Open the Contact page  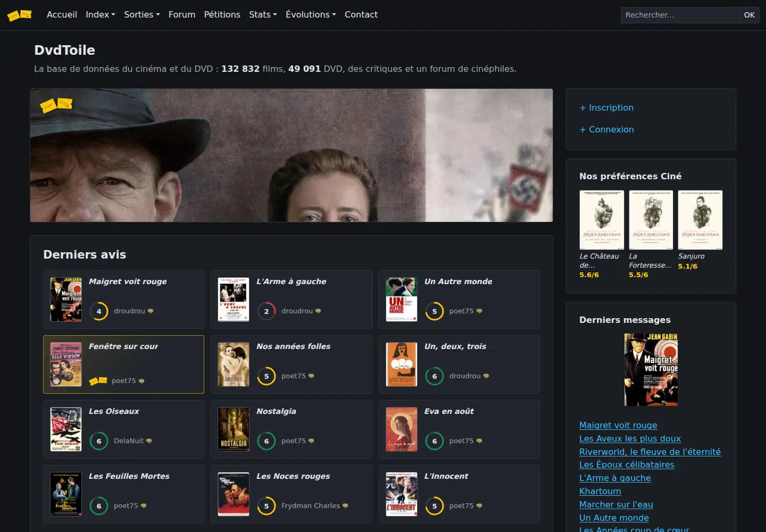(361, 15)
